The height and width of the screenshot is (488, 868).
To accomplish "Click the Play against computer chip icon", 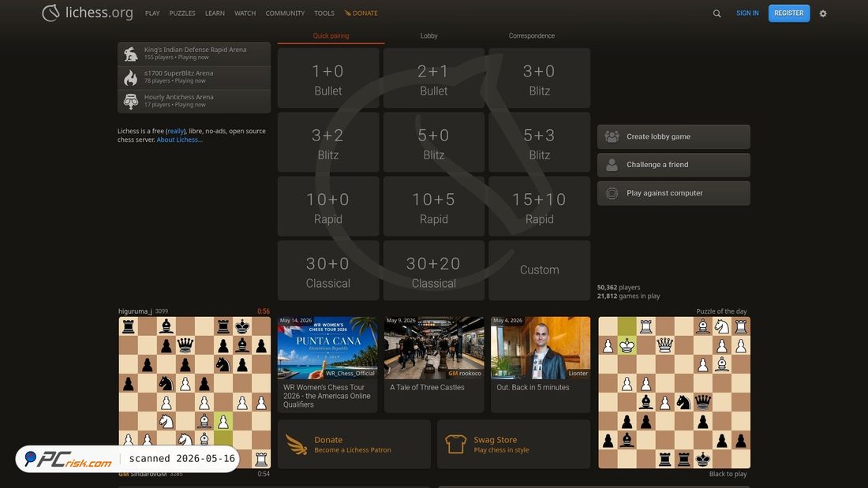I will pos(612,193).
